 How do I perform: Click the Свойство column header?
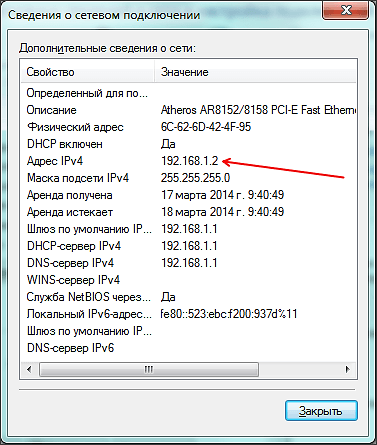88,72
